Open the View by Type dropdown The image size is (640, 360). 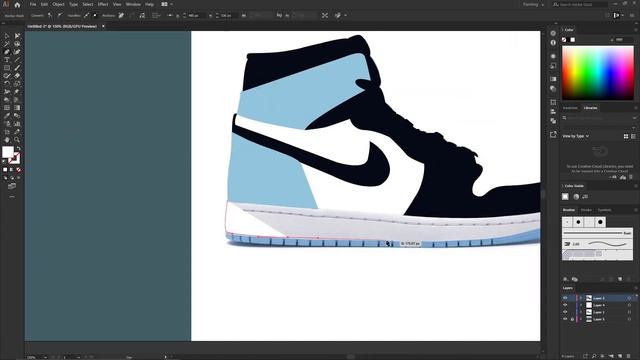point(576,136)
